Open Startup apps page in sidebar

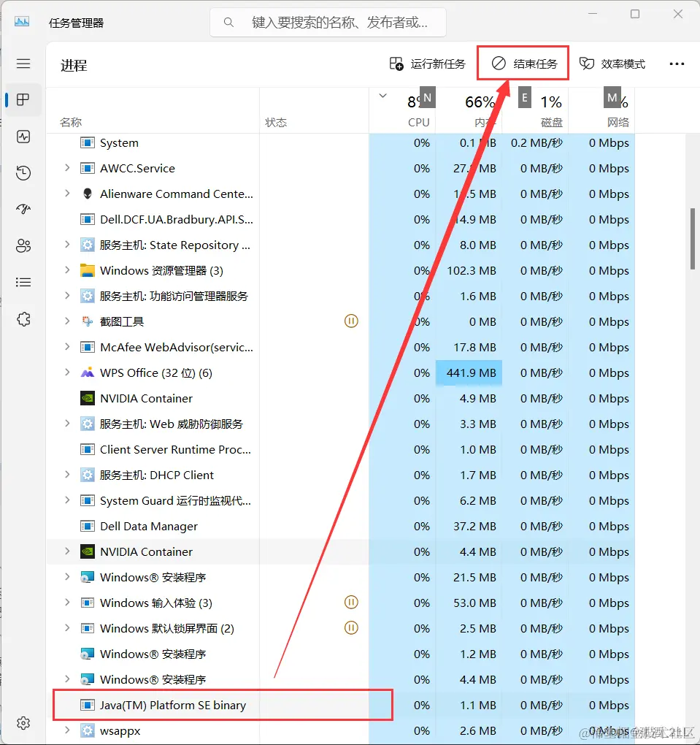pos(23,209)
